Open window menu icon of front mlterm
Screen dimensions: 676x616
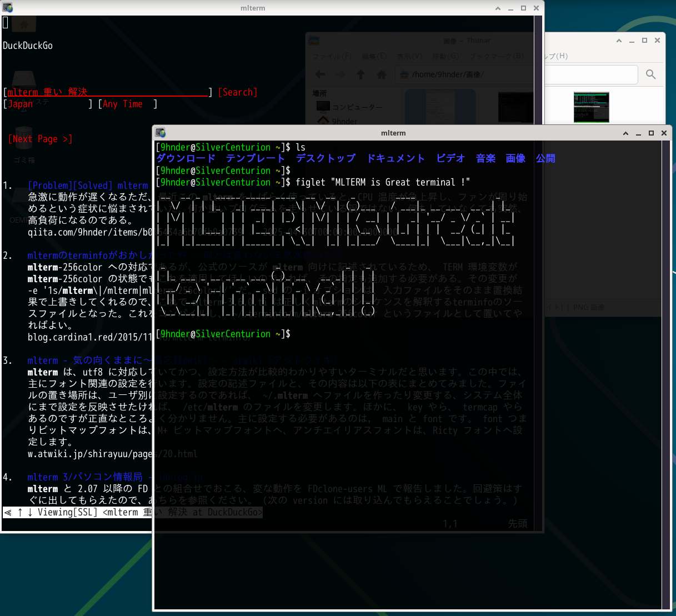[x=161, y=133]
